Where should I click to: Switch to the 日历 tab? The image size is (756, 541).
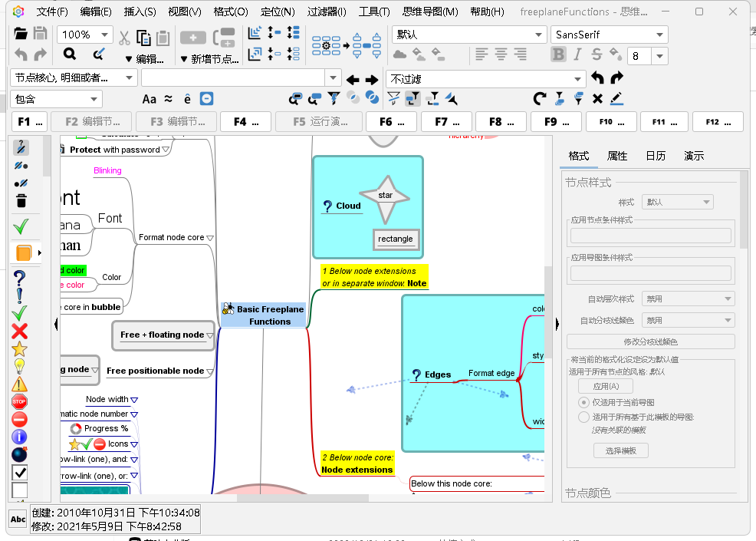pos(655,156)
